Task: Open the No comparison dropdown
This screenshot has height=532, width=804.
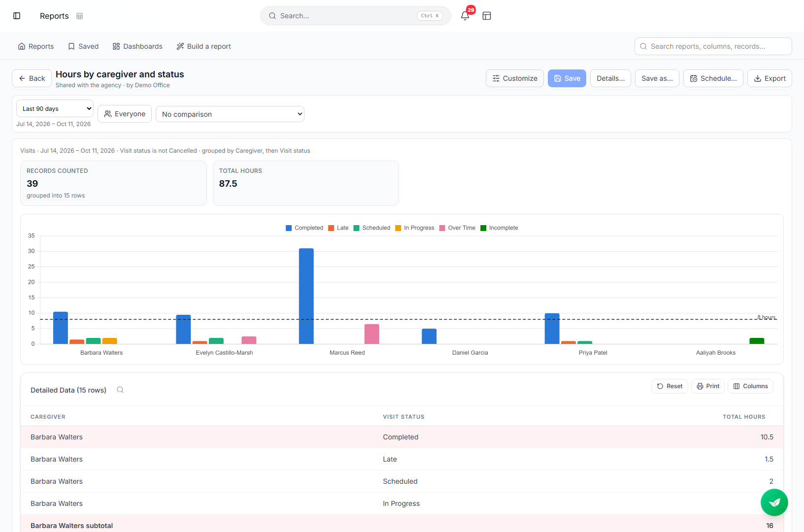Action: coord(230,114)
